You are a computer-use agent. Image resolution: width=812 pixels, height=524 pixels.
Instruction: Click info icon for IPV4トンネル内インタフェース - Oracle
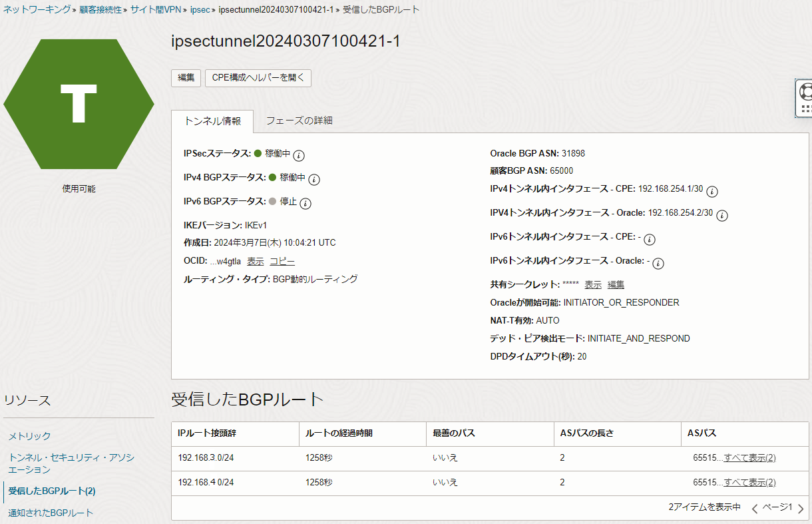point(721,215)
